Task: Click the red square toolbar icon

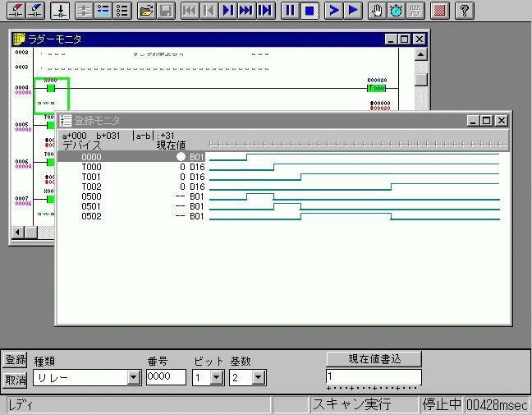Action: (440, 11)
